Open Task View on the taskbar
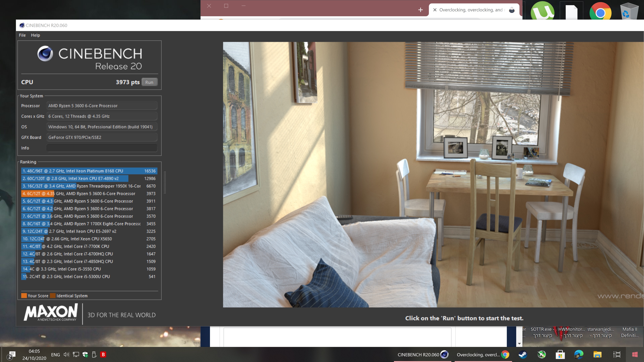 [x=617, y=354]
